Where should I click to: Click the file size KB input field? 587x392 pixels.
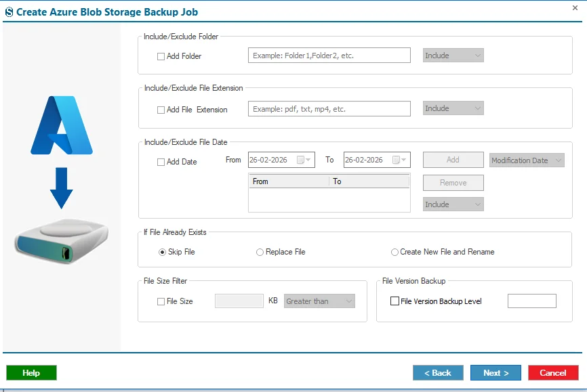(239, 301)
